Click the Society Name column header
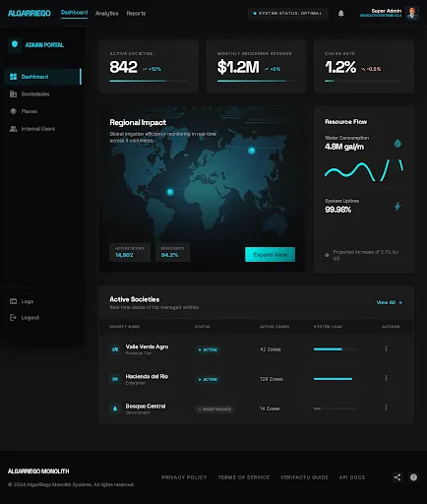The height and width of the screenshot is (504, 427). coord(125,327)
